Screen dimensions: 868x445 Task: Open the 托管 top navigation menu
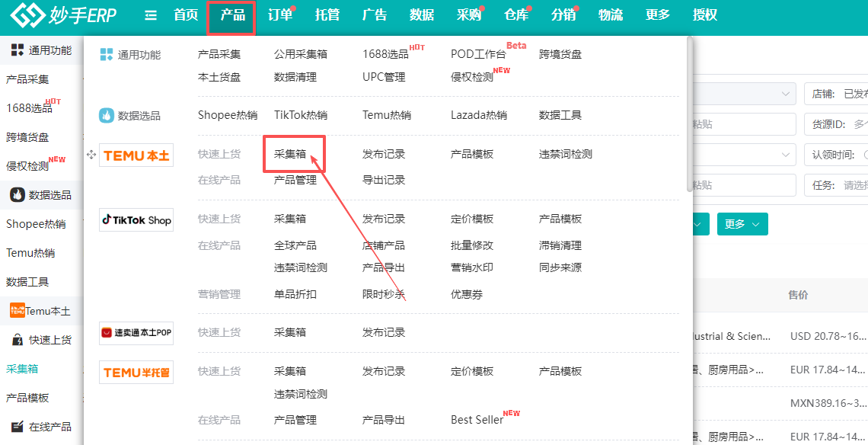click(x=327, y=15)
